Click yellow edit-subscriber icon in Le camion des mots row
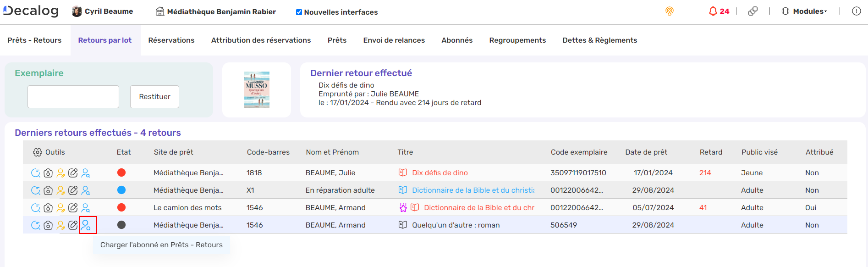Image resolution: width=868 pixels, height=267 pixels. 60,208
